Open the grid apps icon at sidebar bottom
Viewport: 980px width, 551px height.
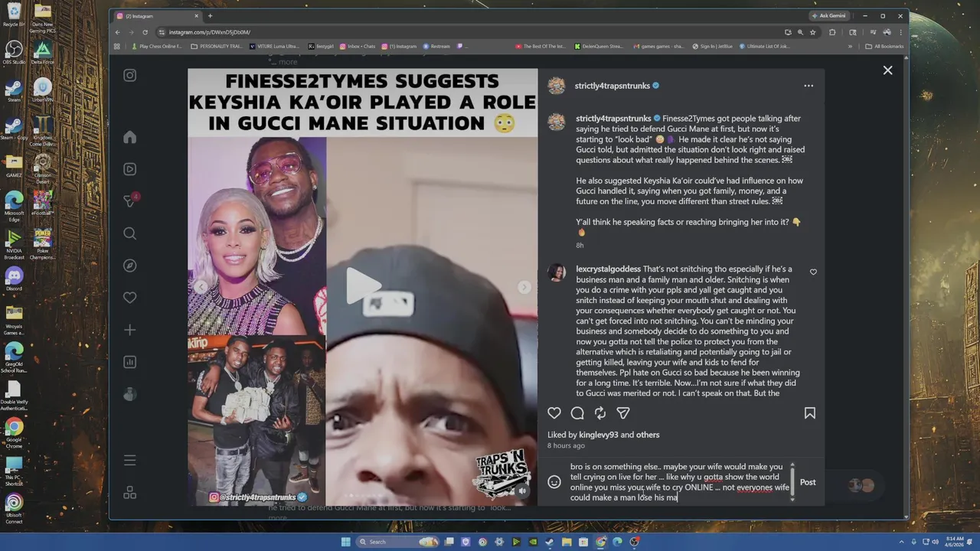tap(130, 492)
